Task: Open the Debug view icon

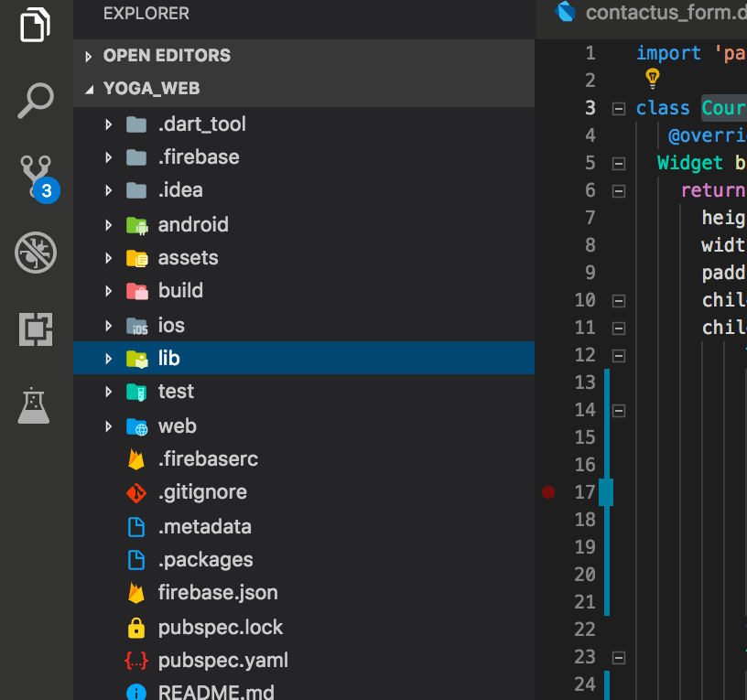Action: [x=36, y=253]
